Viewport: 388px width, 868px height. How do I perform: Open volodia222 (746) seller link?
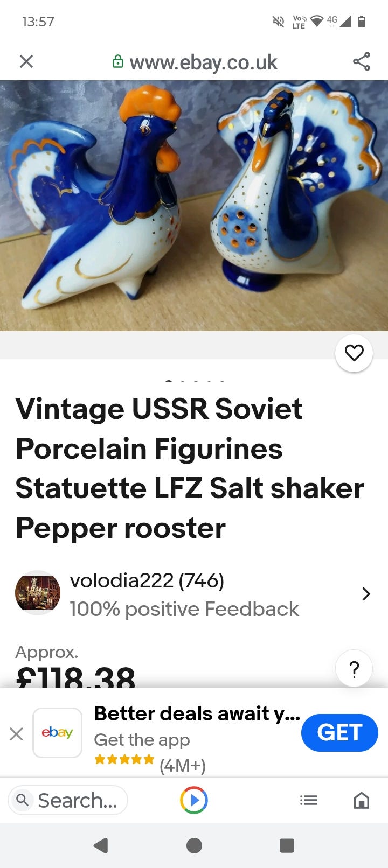pos(147,580)
